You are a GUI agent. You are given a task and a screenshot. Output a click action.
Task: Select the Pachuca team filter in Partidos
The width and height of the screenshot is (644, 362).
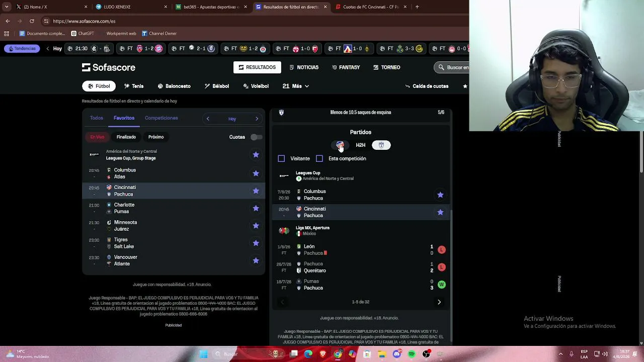pyautogui.click(x=381, y=145)
